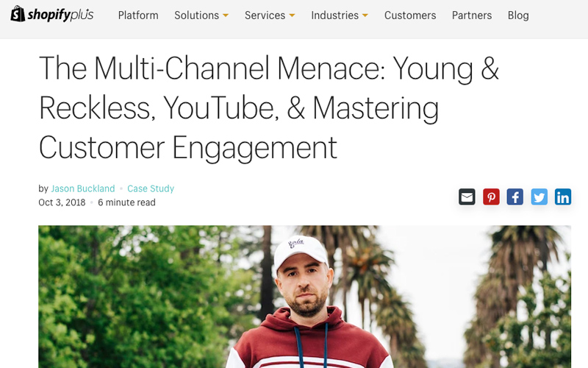Go to the Customers page

click(x=410, y=15)
